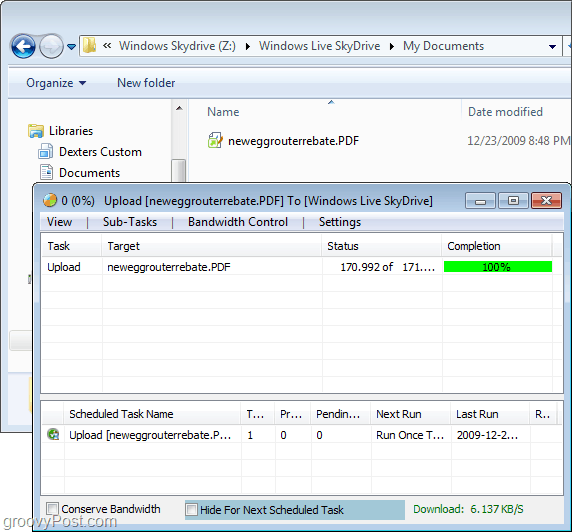The image size is (572, 532).
Task: Select Documents library in tree
Action: (x=89, y=173)
